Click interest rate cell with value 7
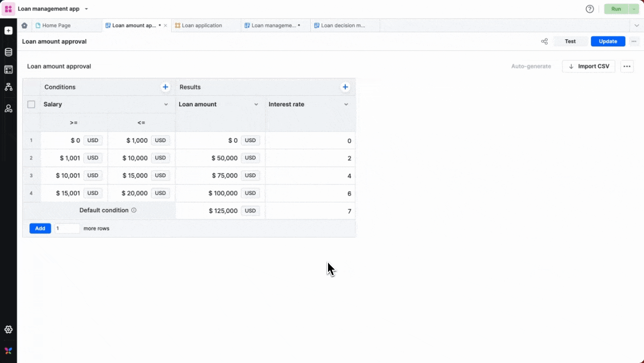The image size is (644, 363). click(x=310, y=211)
